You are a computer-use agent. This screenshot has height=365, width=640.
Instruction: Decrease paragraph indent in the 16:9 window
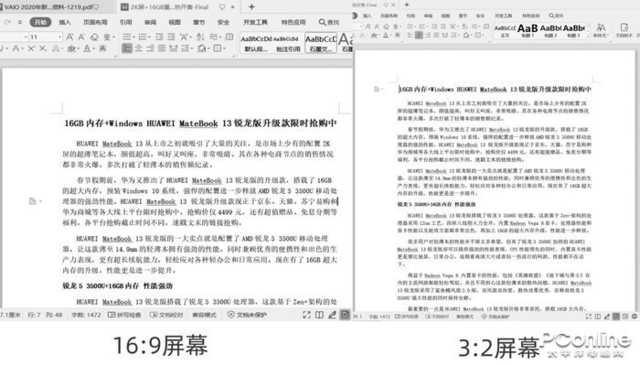pos(159,37)
